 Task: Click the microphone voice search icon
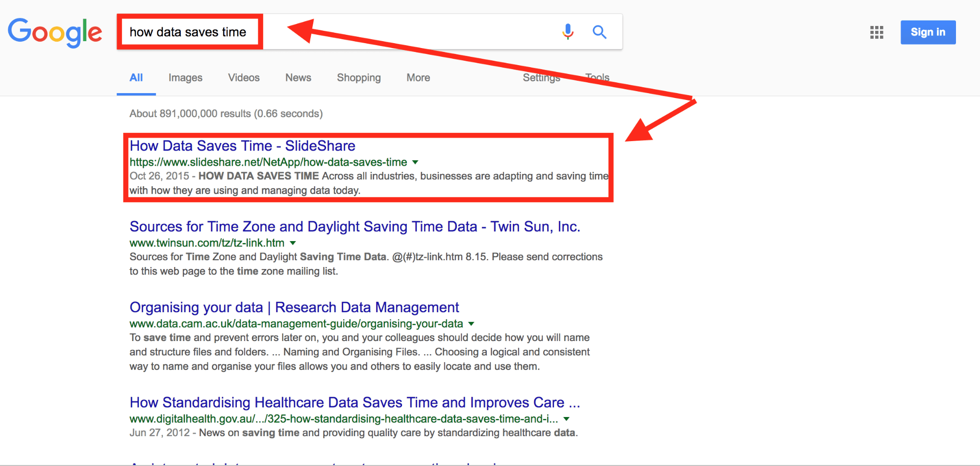click(568, 32)
